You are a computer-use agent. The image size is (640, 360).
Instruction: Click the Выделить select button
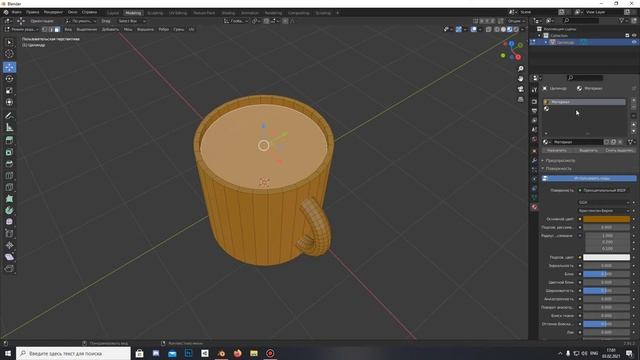588,150
